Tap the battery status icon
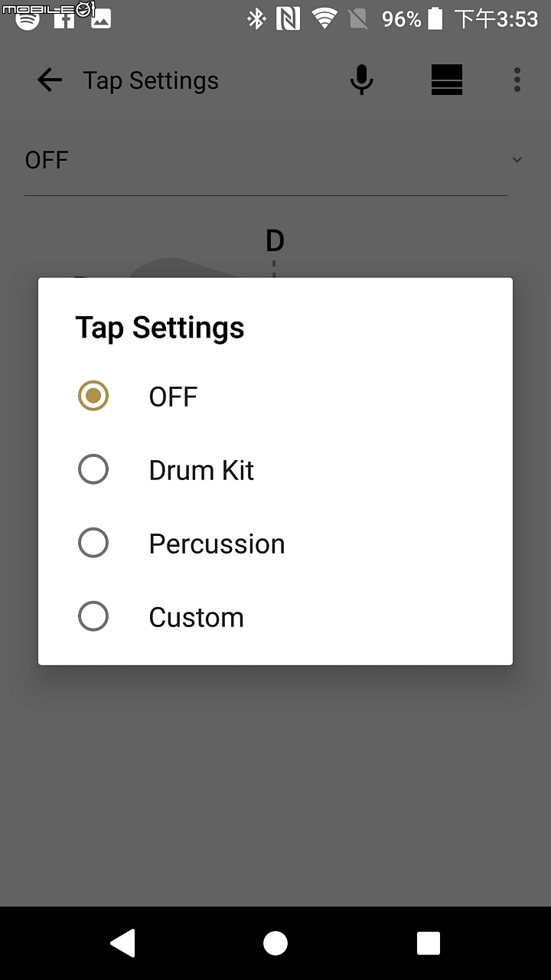 (x=435, y=18)
